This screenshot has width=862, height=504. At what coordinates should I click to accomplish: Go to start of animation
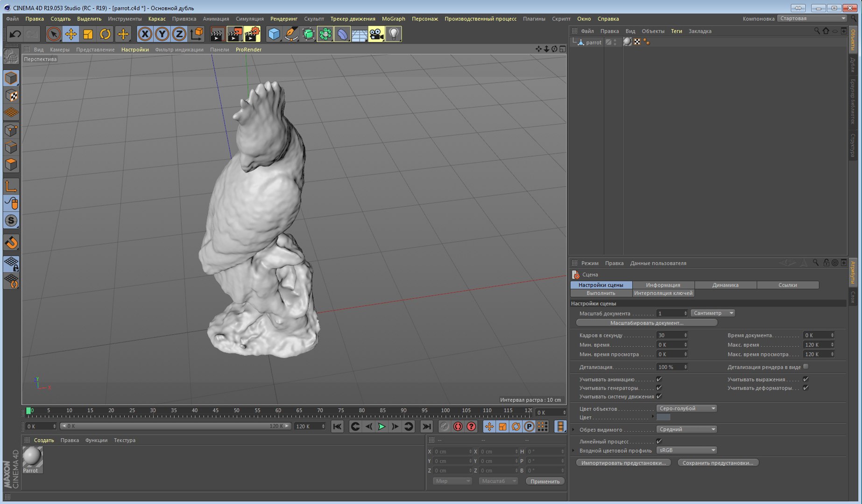(x=337, y=426)
